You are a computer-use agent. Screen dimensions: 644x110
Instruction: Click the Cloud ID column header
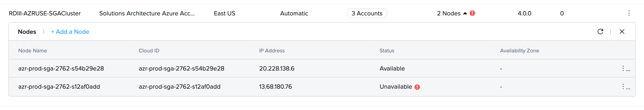click(x=149, y=51)
